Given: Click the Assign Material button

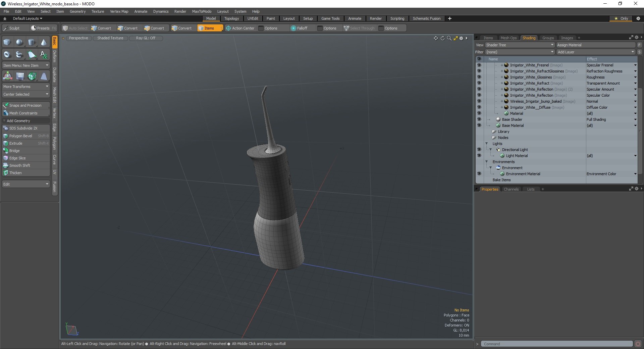Looking at the screenshot, I should pos(596,45).
